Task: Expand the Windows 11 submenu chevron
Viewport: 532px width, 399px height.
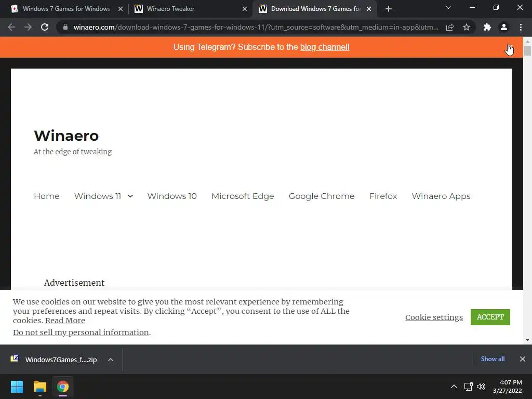Action: coord(130,196)
